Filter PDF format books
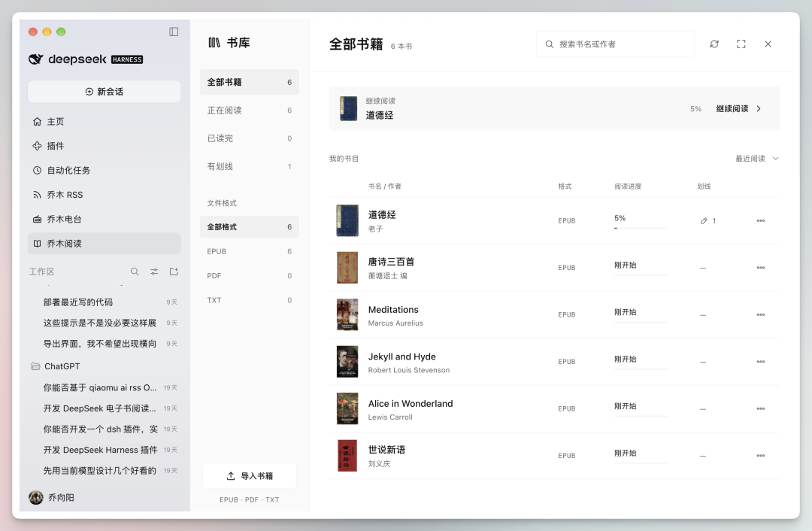The image size is (812, 531). click(x=249, y=275)
